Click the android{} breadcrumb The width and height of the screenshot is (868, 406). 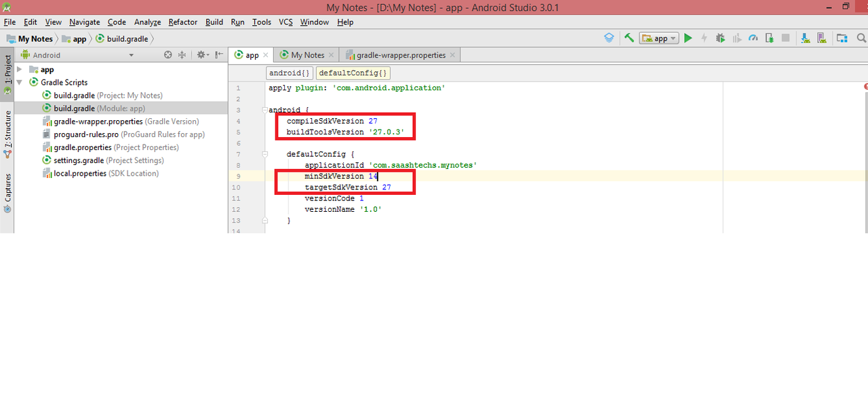[290, 73]
